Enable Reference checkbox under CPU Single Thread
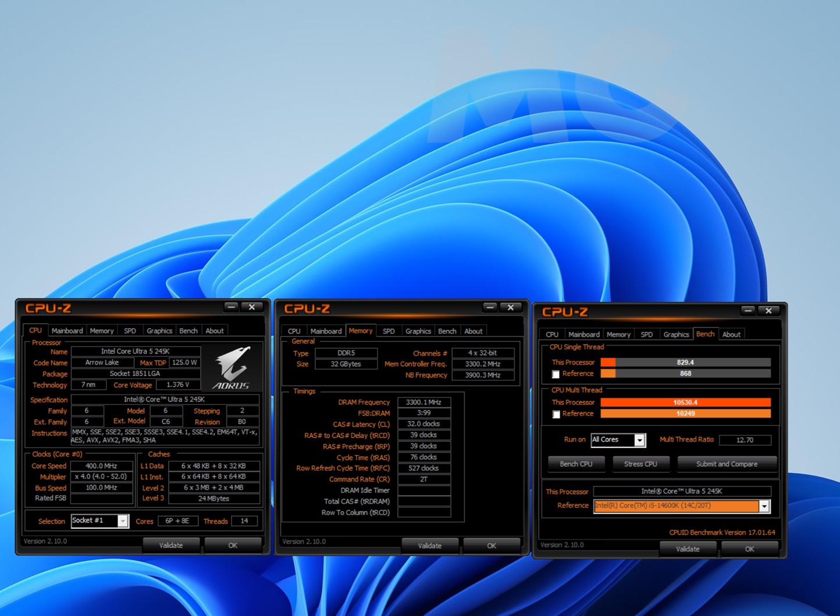The height and width of the screenshot is (616, 840). [556, 374]
